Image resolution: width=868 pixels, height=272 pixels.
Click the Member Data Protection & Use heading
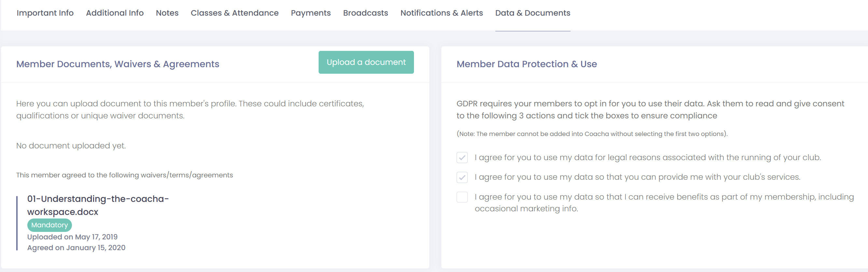[526, 64]
